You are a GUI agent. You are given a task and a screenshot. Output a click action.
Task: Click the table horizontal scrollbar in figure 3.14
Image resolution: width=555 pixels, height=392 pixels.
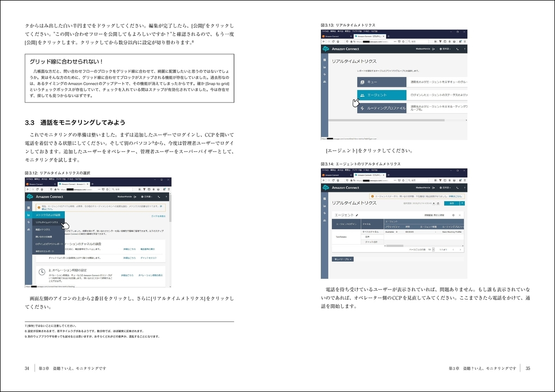[395, 246]
